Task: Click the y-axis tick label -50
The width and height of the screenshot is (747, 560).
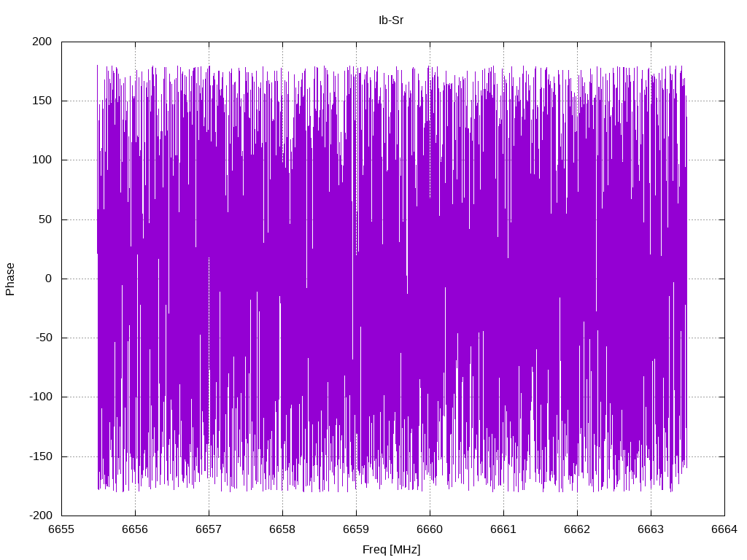Action: click(43, 338)
